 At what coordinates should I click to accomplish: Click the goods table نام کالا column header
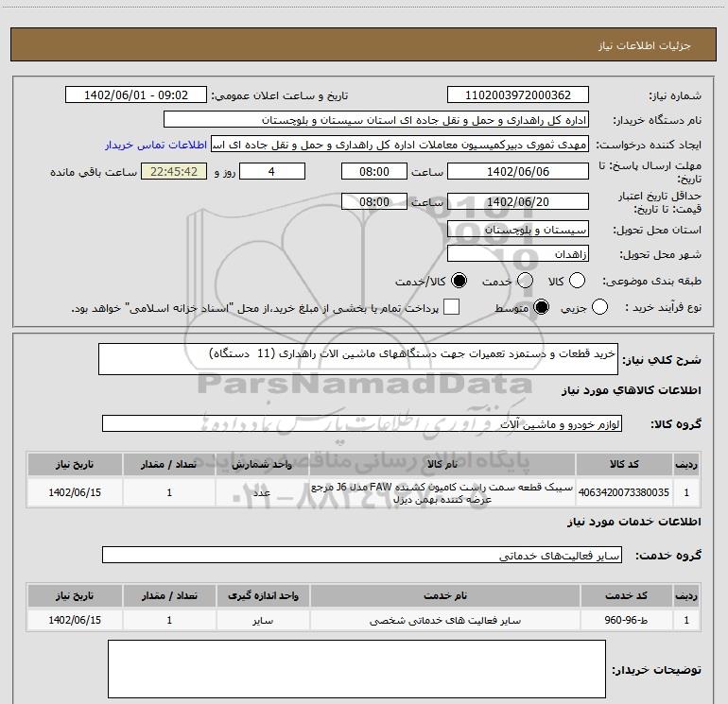click(x=442, y=464)
